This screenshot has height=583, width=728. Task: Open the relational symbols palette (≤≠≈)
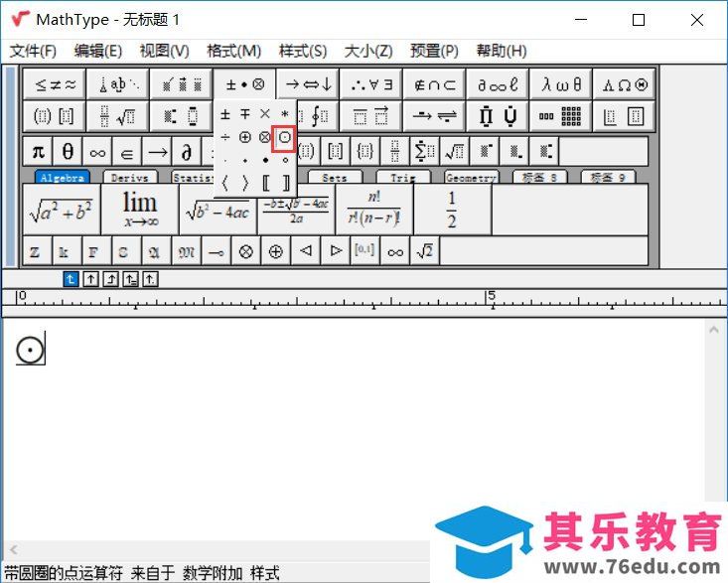[x=55, y=84]
